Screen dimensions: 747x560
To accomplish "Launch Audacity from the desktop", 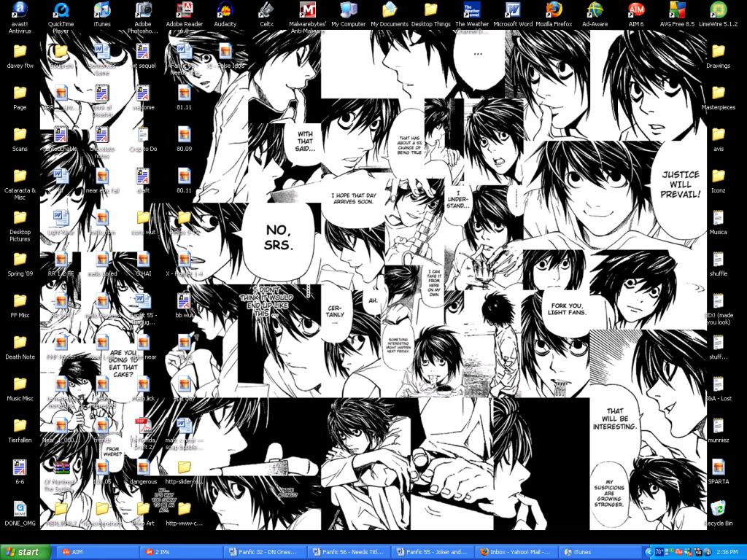I will click(225, 15).
